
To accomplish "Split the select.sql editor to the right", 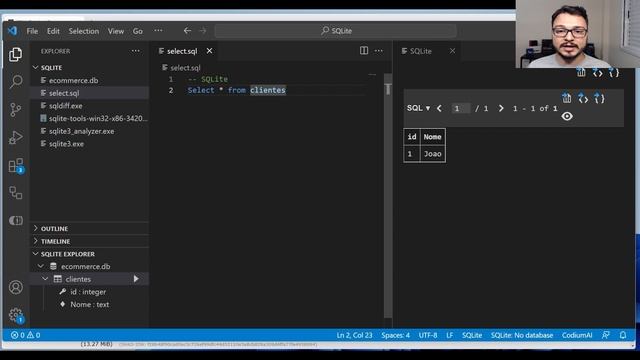I will click(x=364, y=51).
